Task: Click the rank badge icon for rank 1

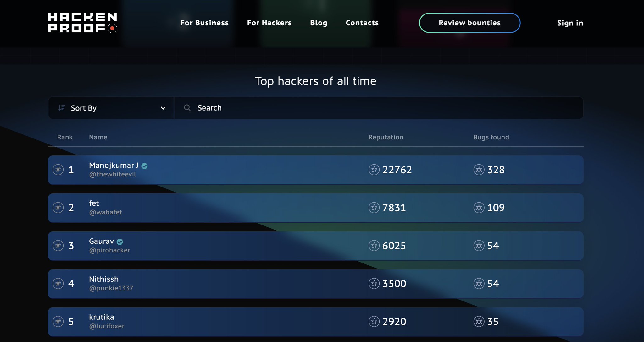Action: [x=58, y=170]
